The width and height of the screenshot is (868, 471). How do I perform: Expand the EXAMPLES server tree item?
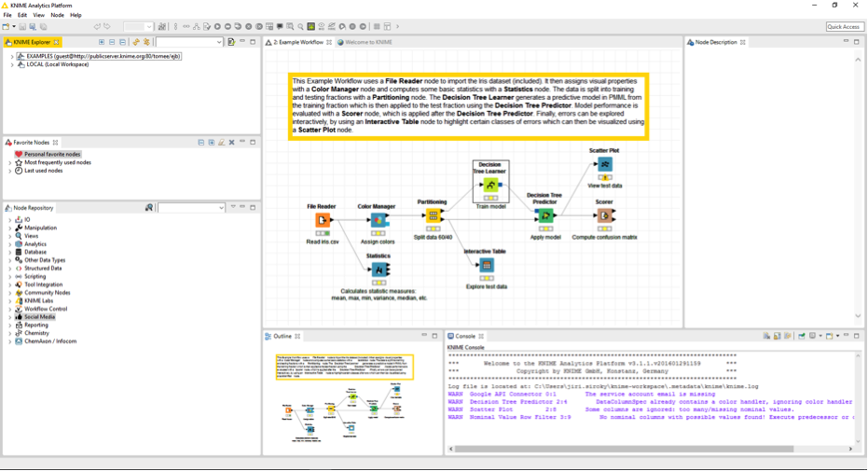point(12,57)
